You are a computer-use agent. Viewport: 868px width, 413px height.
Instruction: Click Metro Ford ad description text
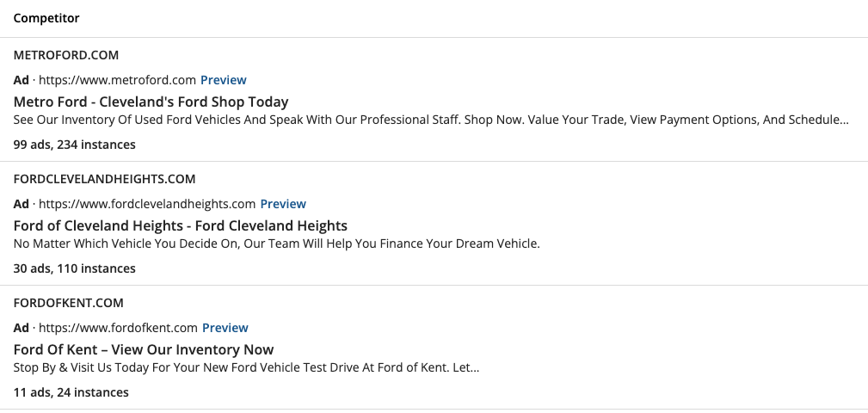tap(431, 120)
